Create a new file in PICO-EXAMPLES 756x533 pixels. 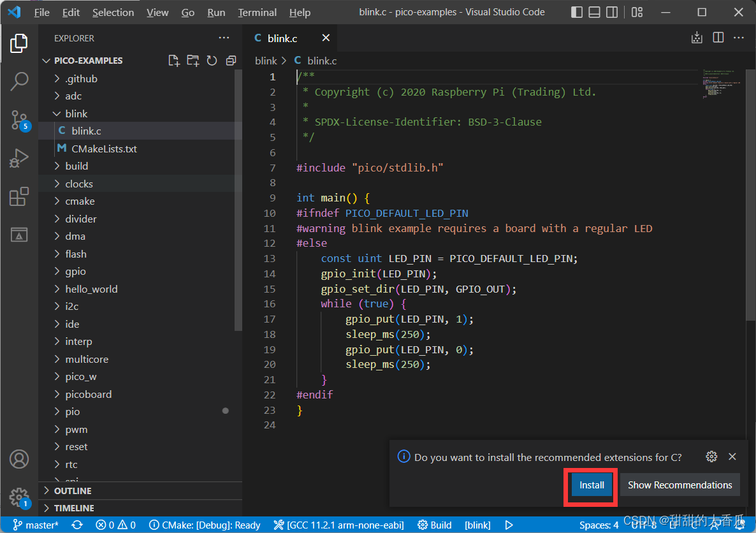[173, 61]
